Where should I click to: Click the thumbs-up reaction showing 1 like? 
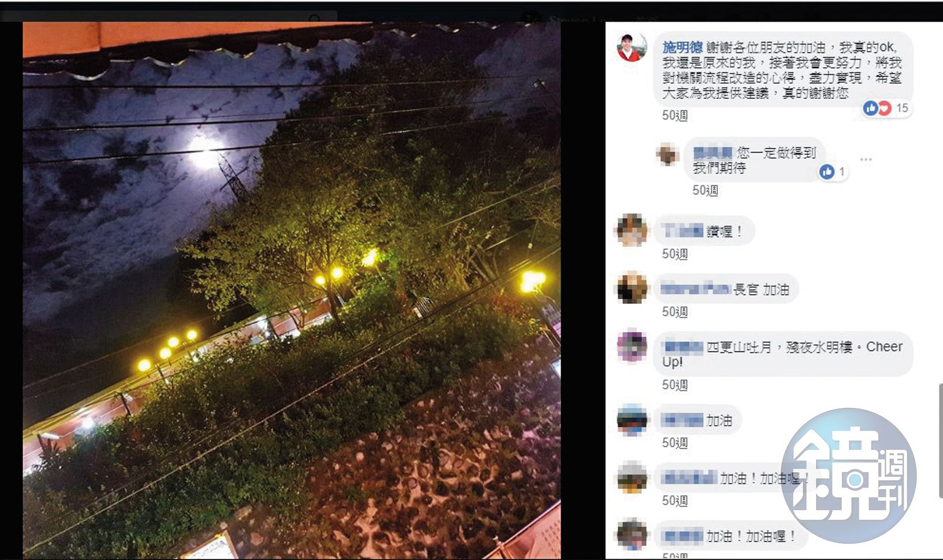(833, 171)
